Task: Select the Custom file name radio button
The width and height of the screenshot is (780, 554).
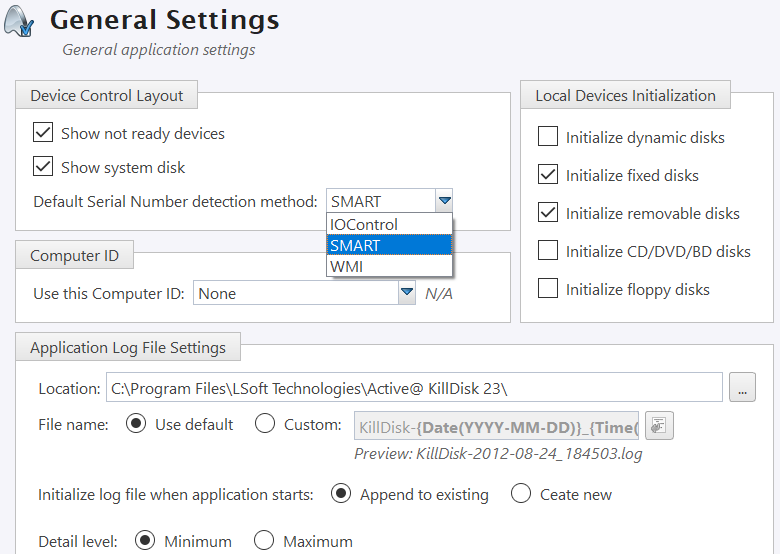Action: pos(265,424)
